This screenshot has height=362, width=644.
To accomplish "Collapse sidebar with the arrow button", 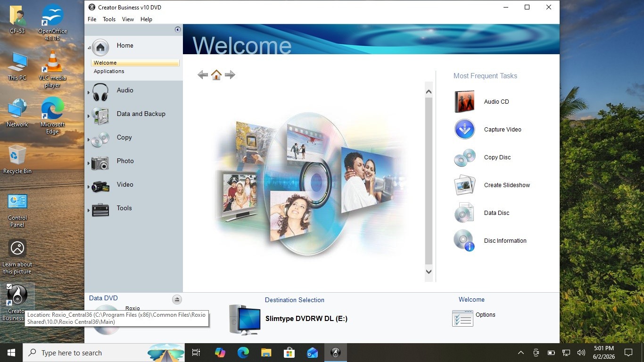I will (x=178, y=30).
